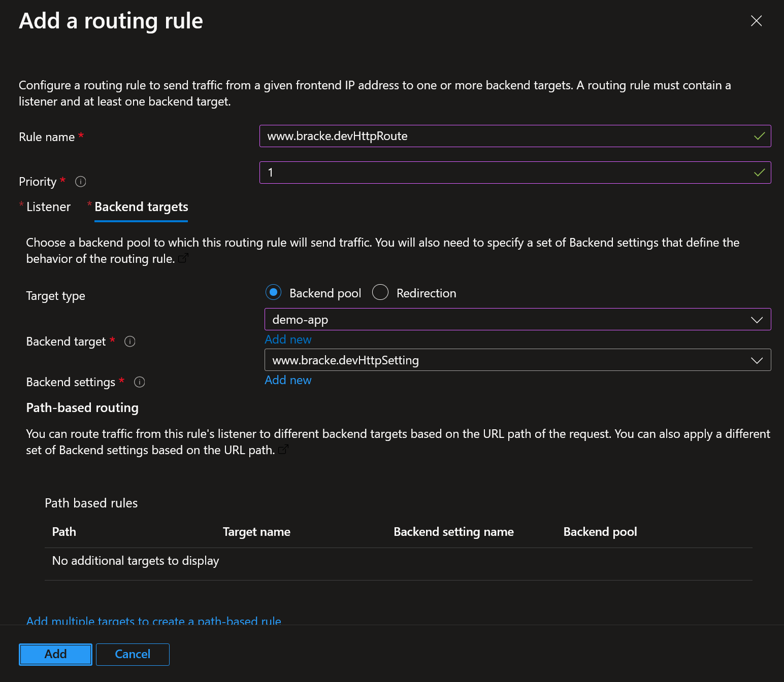Click the Backend settings info icon
The width and height of the screenshot is (784, 682).
click(x=139, y=382)
